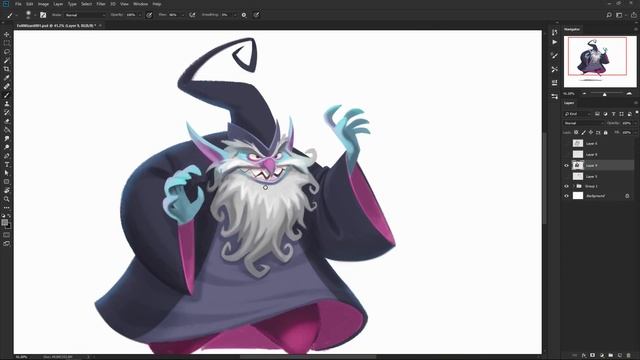Toggle lock all layer icon
The height and width of the screenshot is (360, 640).
[606, 133]
